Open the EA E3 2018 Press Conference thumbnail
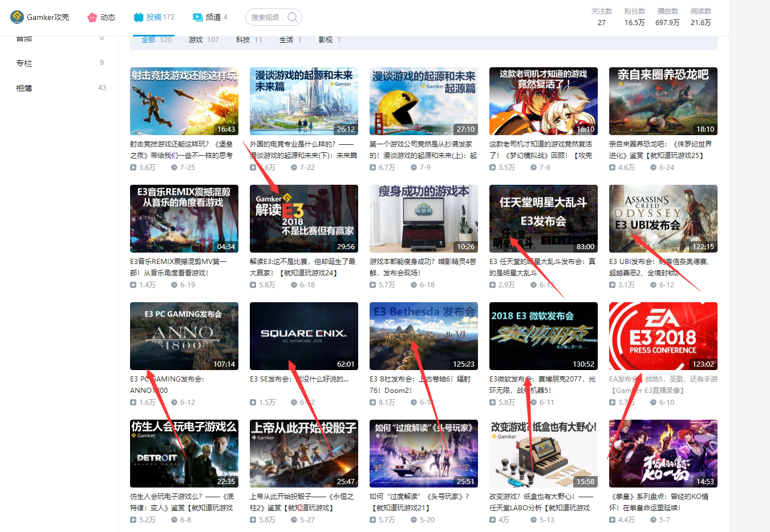770x532 pixels. [x=663, y=336]
